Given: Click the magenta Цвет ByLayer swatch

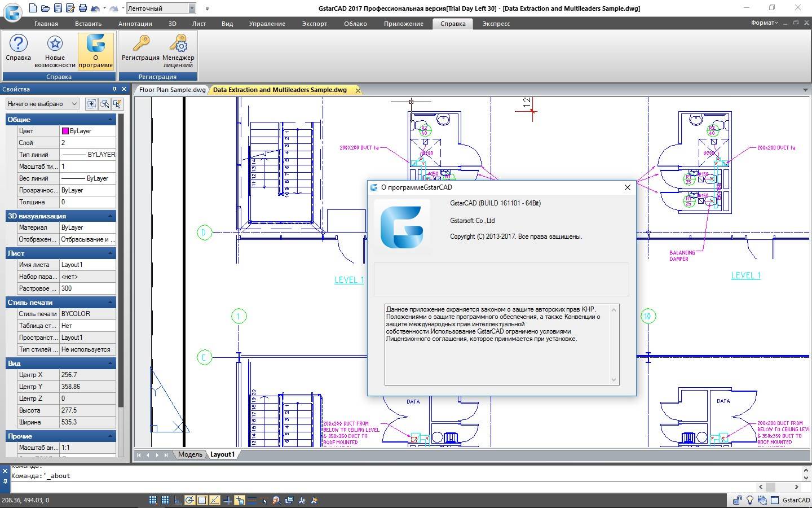Looking at the screenshot, I should [x=65, y=131].
